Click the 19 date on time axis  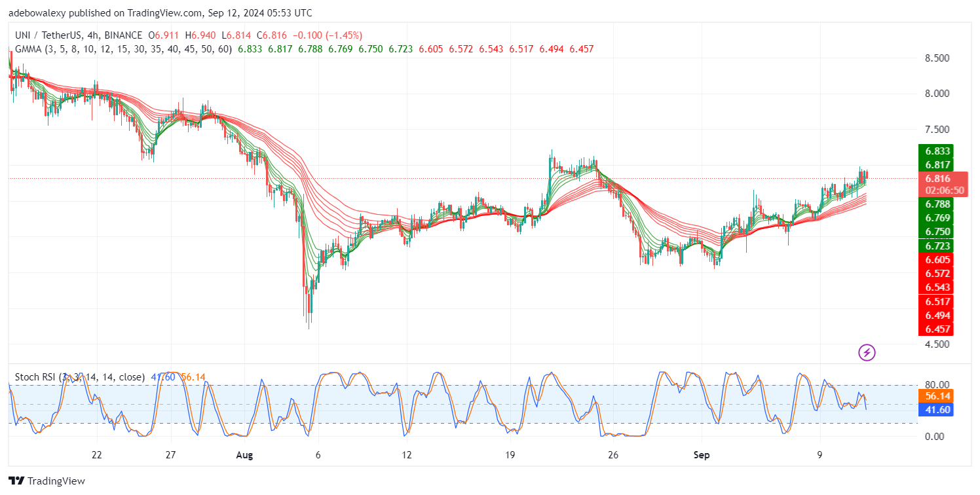click(510, 454)
